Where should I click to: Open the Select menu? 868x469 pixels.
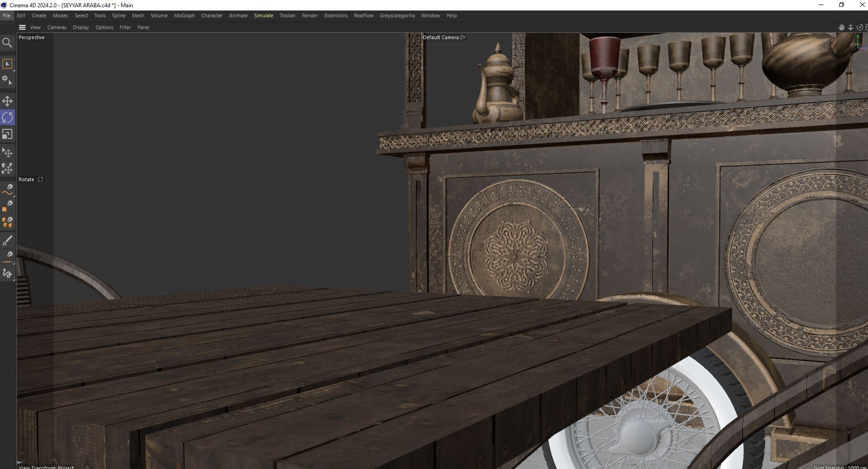tap(81, 15)
